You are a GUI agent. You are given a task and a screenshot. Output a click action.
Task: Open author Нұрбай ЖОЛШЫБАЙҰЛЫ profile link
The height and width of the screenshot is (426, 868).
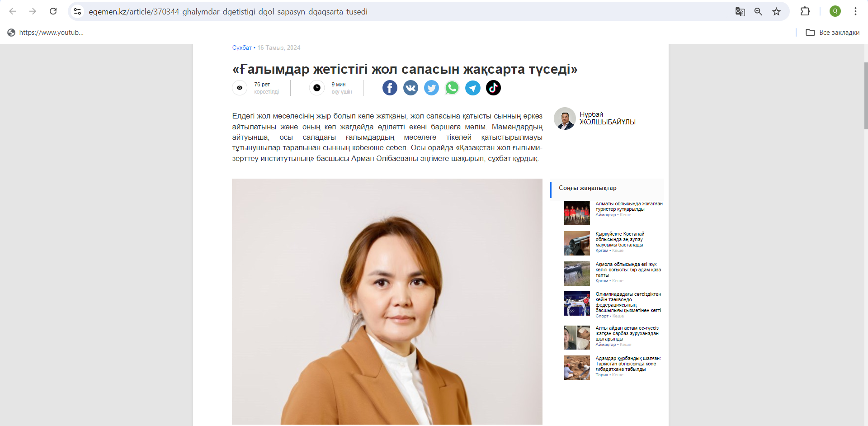[x=607, y=118]
